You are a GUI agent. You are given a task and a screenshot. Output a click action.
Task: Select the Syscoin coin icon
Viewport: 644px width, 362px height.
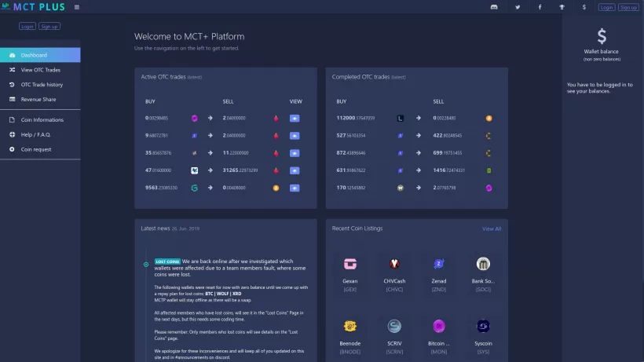click(x=483, y=326)
